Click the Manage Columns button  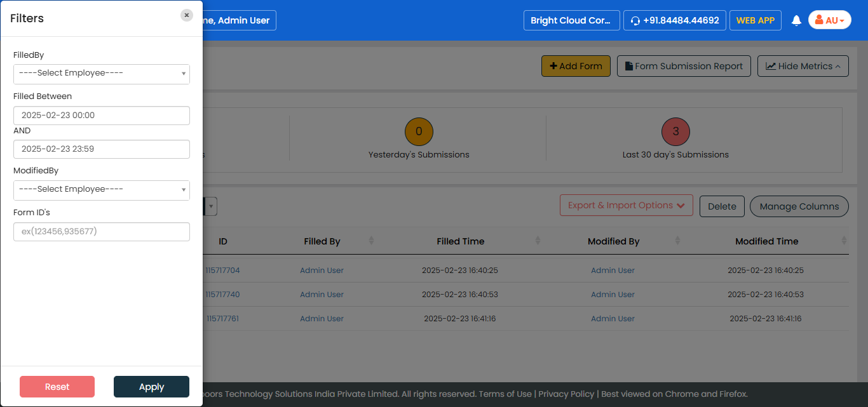click(799, 206)
